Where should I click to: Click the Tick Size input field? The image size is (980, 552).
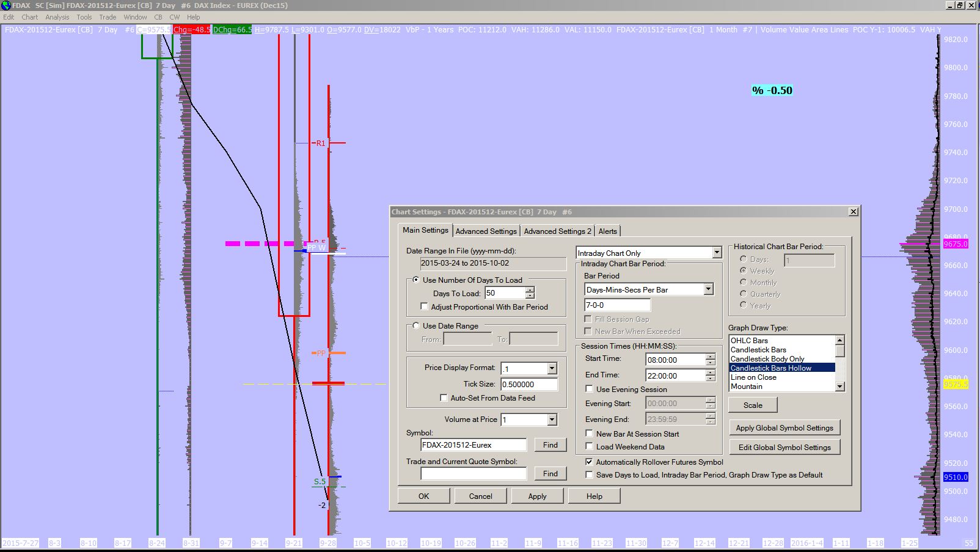coord(528,384)
